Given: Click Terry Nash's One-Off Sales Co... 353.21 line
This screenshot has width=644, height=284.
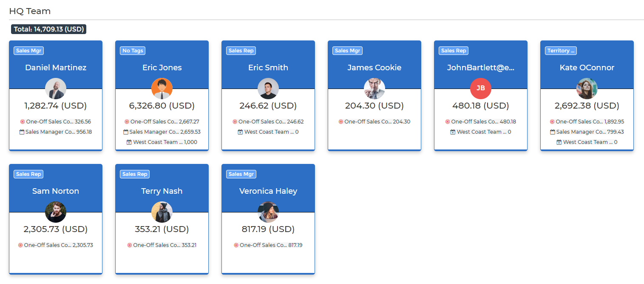Looking at the screenshot, I should pyautogui.click(x=162, y=245).
